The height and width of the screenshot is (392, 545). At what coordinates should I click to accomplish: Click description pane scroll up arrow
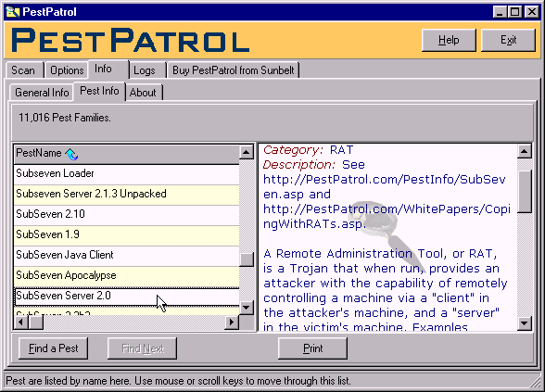coord(525,151)
